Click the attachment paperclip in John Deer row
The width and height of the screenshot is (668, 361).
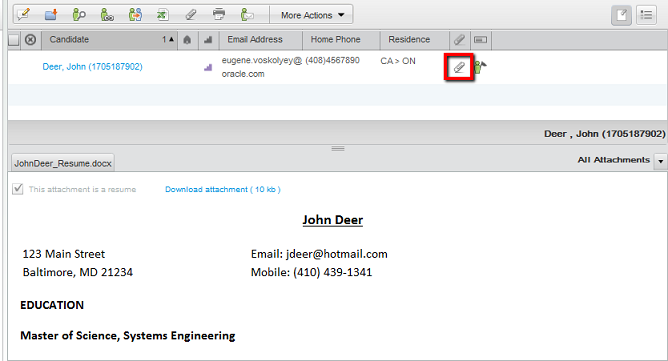pyautogui.click(x=459, y=67)
